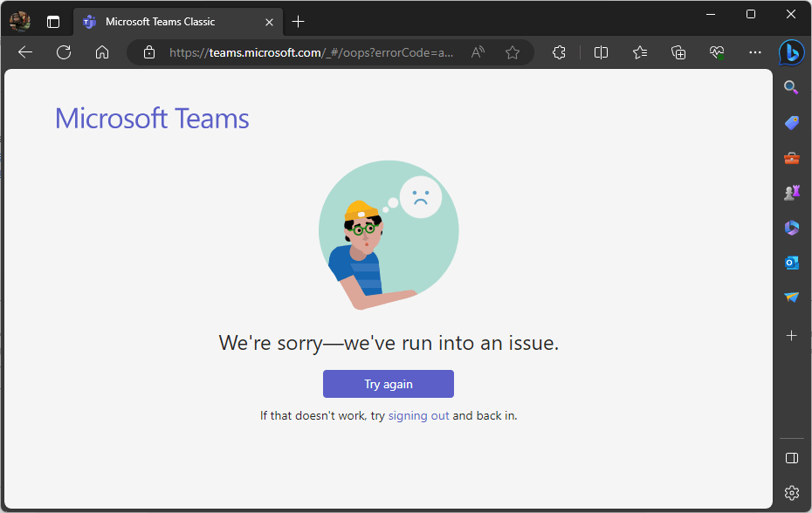The width and height of the screenshot is (812, 513).
Task: Open sidebar Tools briefcase
Action: coord(791,158)
